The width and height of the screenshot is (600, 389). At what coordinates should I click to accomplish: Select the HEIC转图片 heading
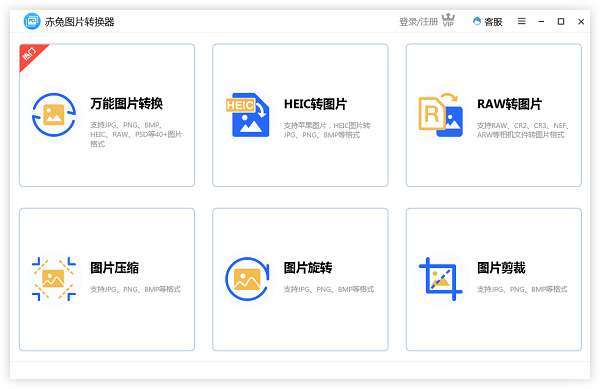coord(315,104)
